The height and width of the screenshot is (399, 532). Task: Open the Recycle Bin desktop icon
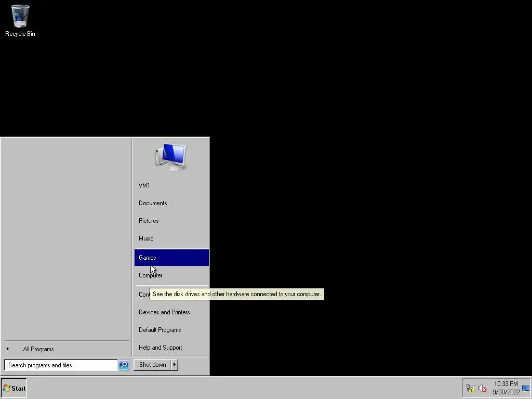point(20,20)
